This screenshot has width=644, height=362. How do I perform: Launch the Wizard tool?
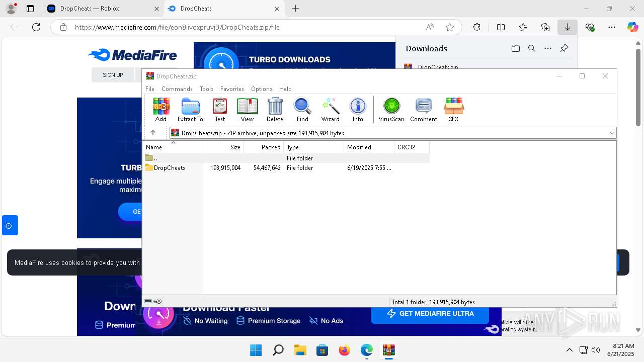[331, 110]
